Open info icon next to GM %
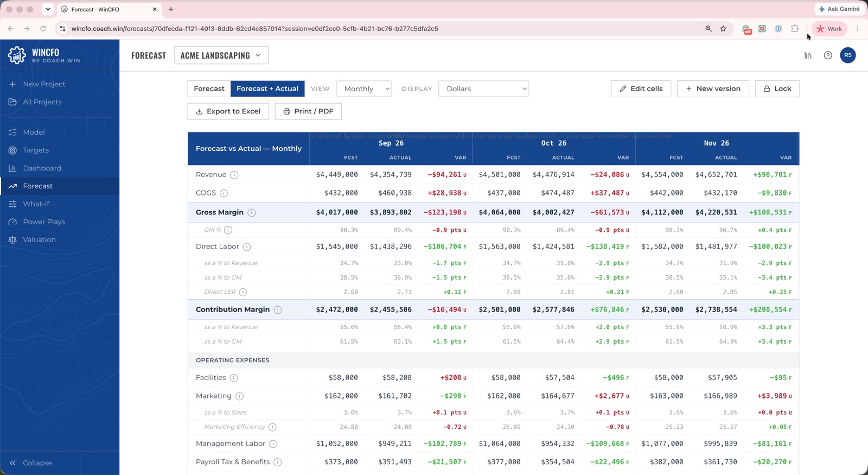This screenshot has height=475, width=868. pos(228,230)
